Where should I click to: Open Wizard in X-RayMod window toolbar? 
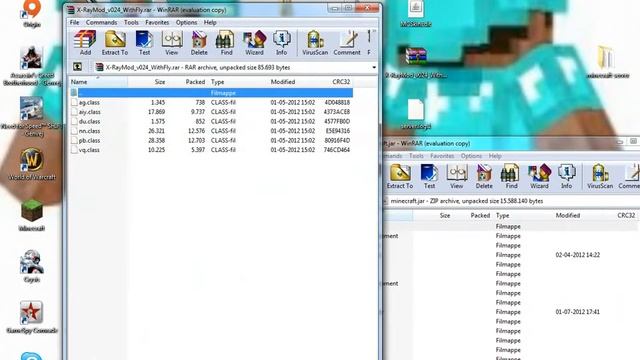(254, 43)
